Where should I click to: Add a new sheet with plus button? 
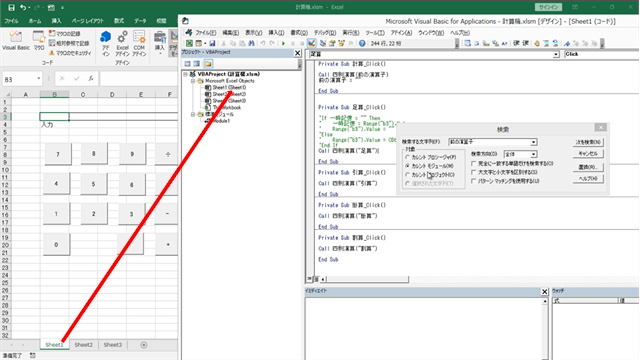[x=144, y=345]
